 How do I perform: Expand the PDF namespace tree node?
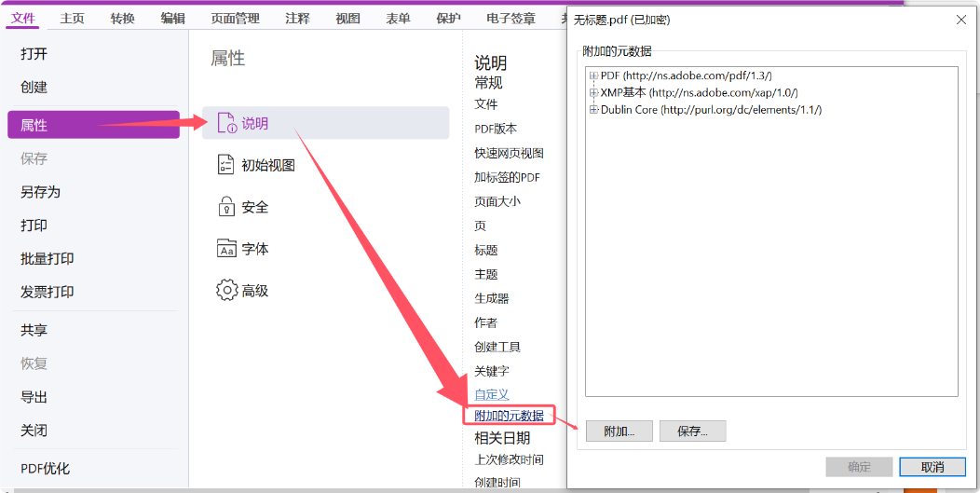click(x=594, y=75)
